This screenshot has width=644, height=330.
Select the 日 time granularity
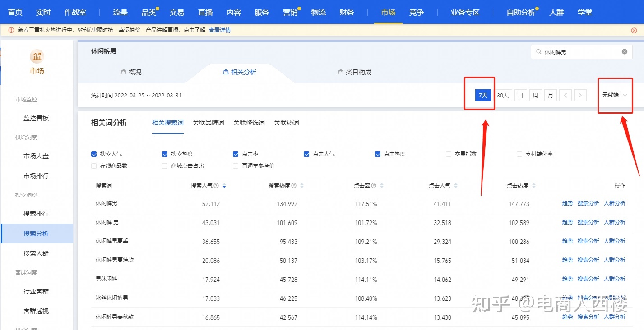point(520,95)
